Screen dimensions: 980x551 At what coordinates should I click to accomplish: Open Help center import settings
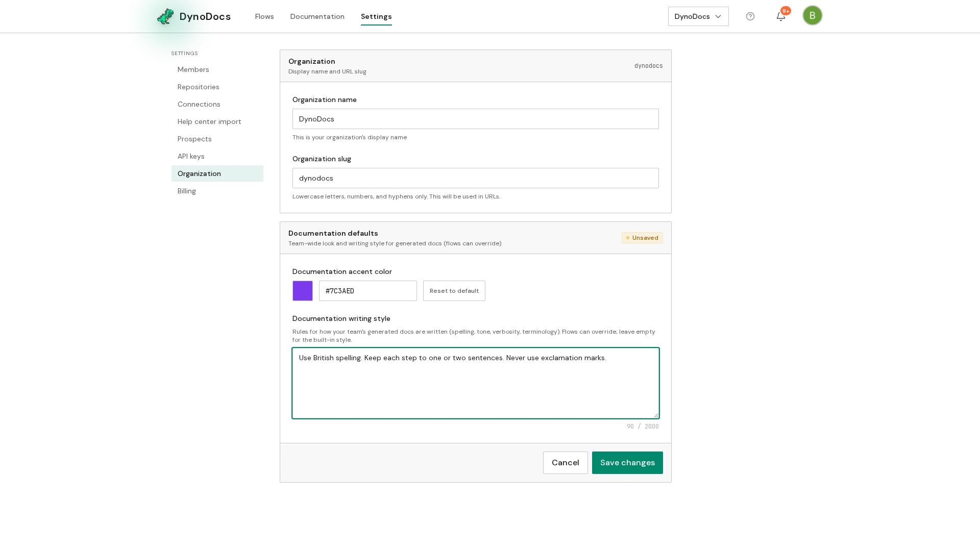coord(217,121)
